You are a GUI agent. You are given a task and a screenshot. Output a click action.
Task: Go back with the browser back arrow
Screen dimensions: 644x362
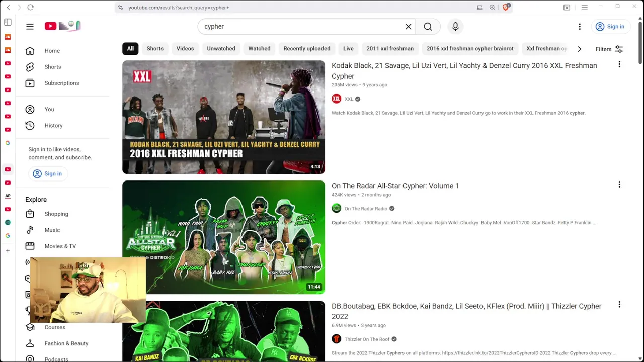click(x=8, y=7)
